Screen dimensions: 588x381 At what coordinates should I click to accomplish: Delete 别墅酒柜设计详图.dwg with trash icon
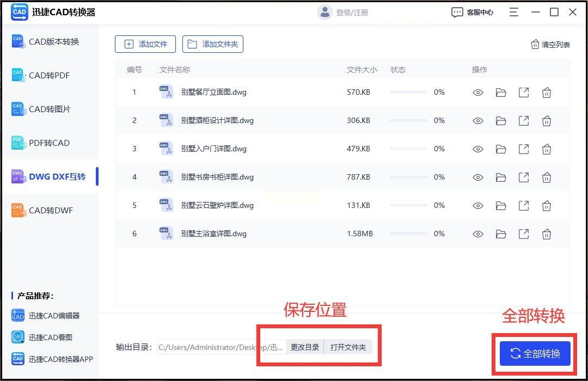tap(547, 121)
